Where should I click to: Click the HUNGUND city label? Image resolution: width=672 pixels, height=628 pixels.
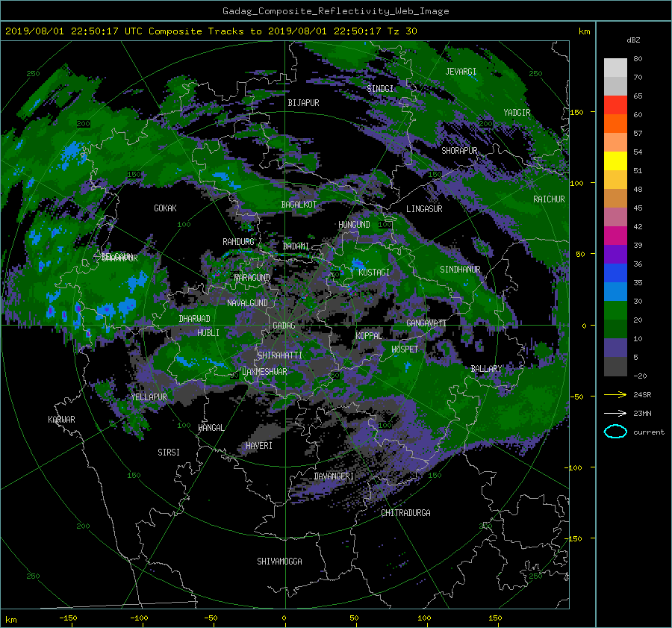coord(354,224)
